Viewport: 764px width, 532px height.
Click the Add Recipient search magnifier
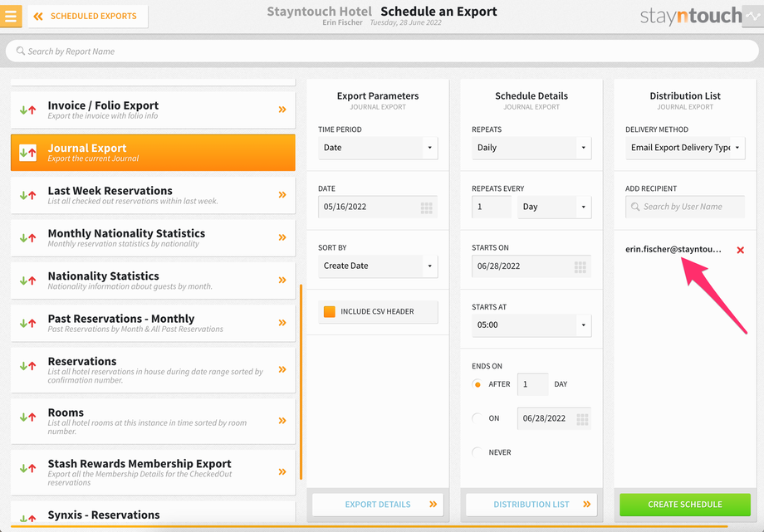(635, 207)
